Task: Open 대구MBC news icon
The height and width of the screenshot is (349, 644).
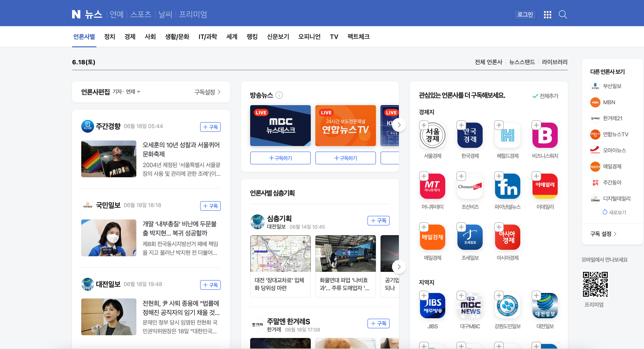Action: tap(470, 306)
